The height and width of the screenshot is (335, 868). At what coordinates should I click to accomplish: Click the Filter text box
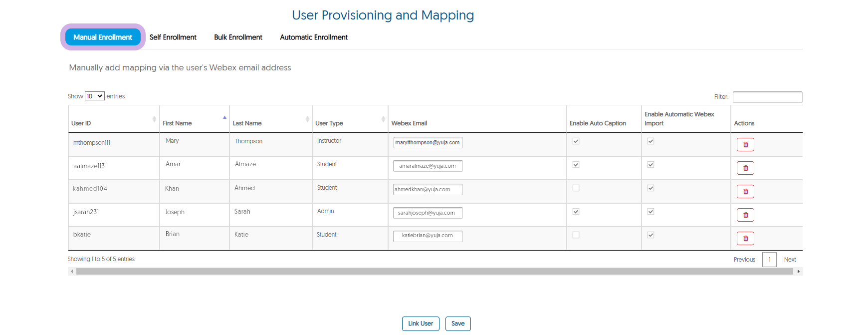coord(767,97)
